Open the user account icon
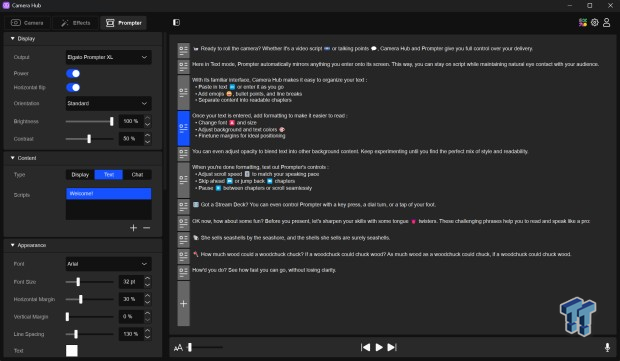Image resolution: width=620 pixels, height=361 pixels. click(x=606, y=23)
